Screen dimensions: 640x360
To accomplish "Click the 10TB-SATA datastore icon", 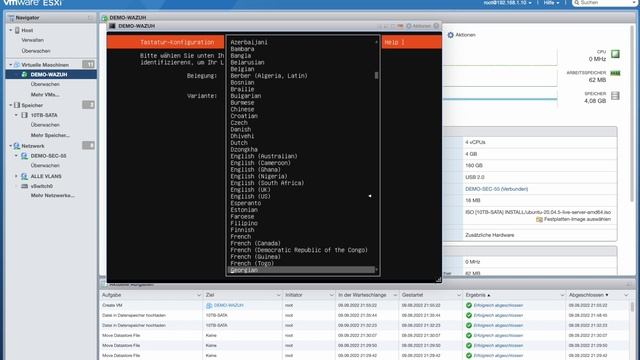I will pos(24,115).
